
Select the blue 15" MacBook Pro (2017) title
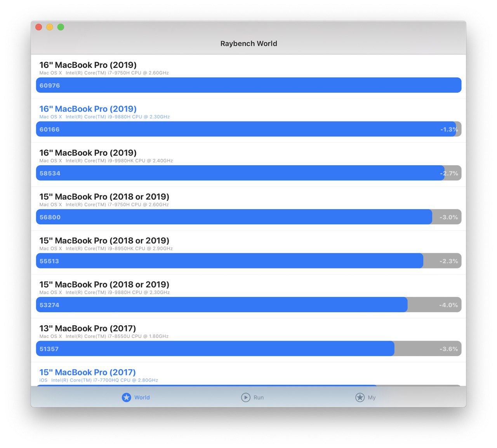[88, 372]
